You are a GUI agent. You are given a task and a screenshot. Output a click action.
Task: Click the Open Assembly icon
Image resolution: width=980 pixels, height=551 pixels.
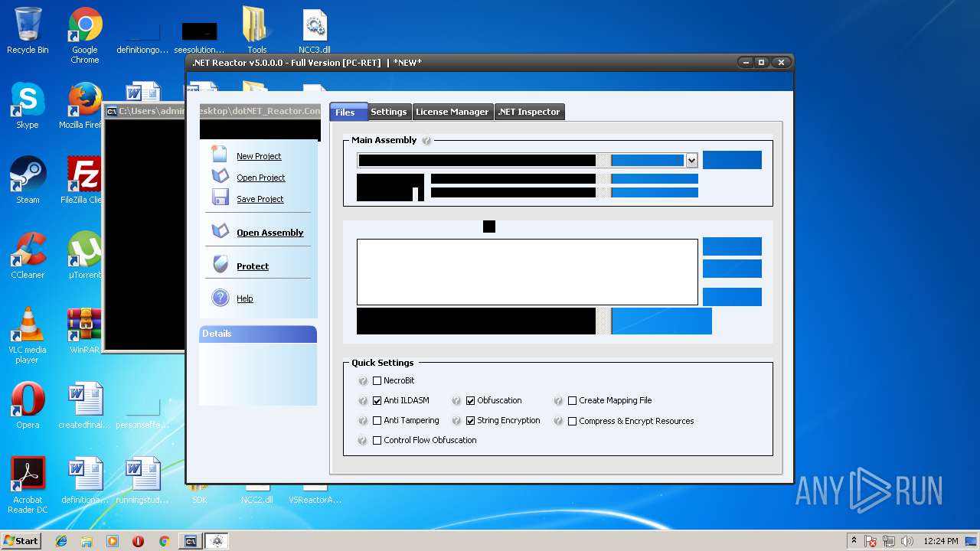pyautogui.click(x=220, y=231)
